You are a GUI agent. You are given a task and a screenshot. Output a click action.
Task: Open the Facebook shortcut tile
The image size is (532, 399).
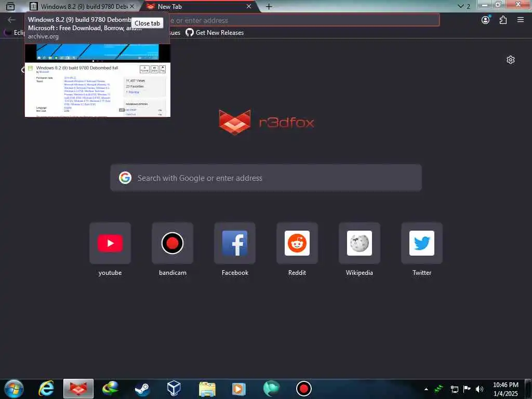pyautogui.click(x=235, y=243)
